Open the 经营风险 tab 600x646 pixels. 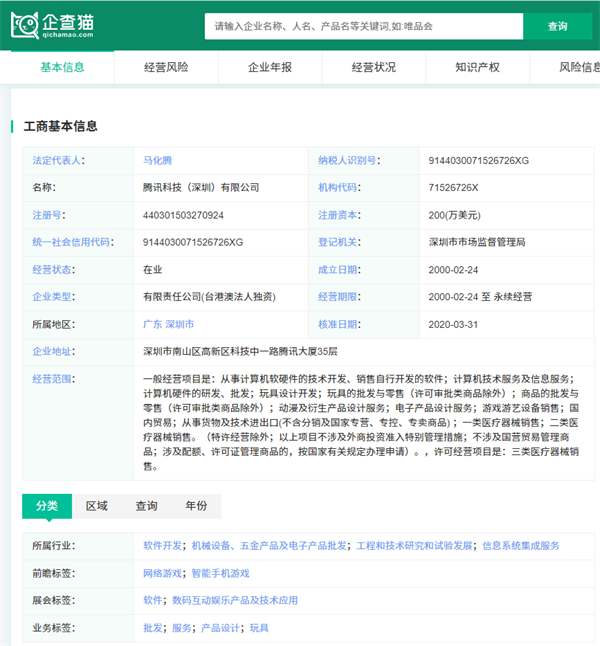tap(166, 67)
